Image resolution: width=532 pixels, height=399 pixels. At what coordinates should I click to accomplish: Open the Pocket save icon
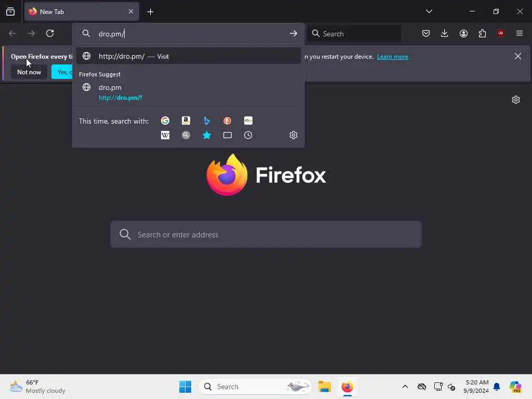426,33
